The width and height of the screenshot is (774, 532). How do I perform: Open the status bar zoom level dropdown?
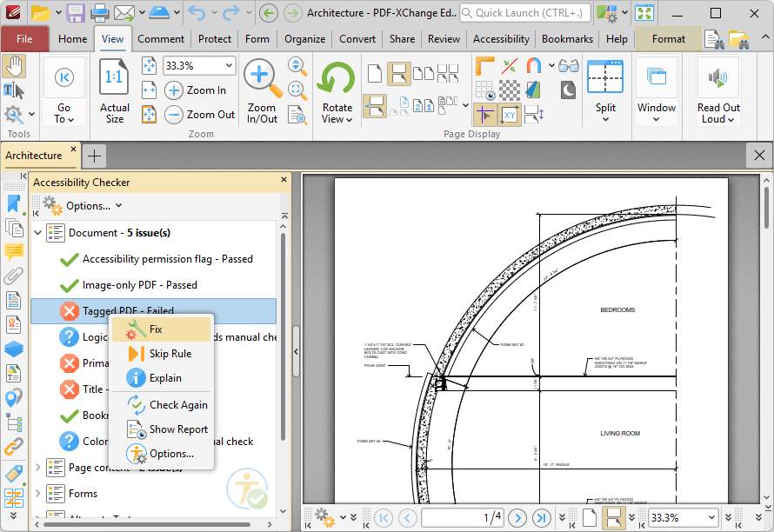711,518
